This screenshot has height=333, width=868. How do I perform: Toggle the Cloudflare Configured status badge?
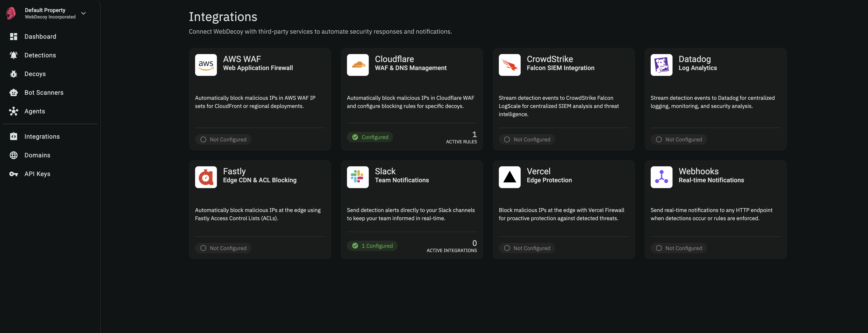click(x=370, y=137)
